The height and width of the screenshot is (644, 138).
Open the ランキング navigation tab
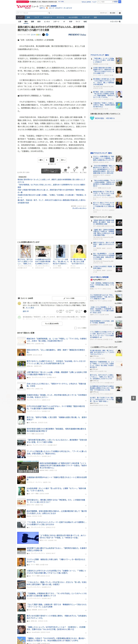pyautogui.click(x=86, y=17)
